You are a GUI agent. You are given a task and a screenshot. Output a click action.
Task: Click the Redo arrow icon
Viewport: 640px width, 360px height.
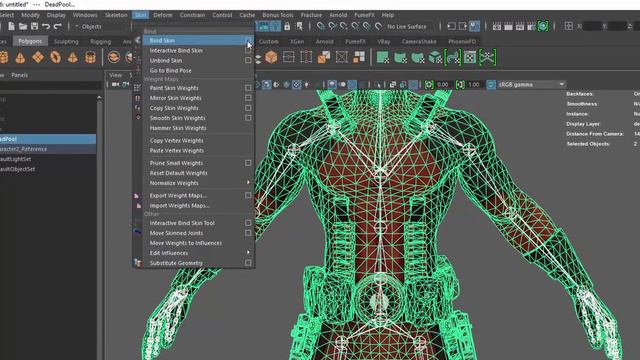[58, 27]
